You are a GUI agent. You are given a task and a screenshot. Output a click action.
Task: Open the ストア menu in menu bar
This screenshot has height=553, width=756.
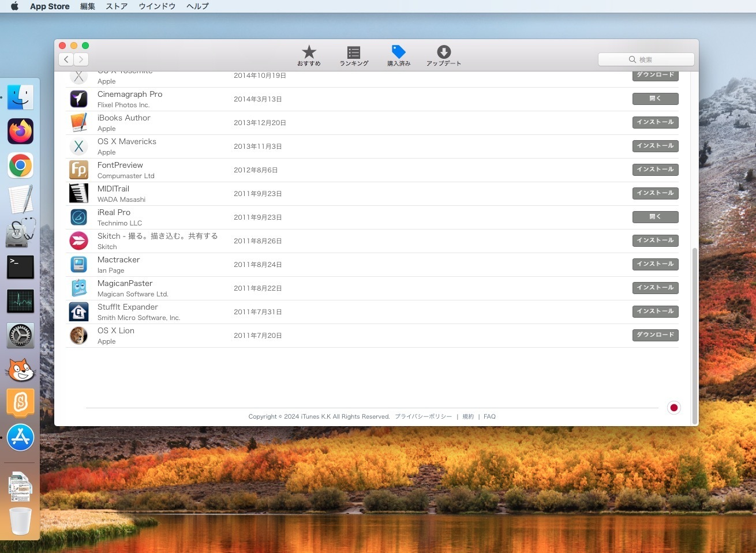click(x=117, y=6)
